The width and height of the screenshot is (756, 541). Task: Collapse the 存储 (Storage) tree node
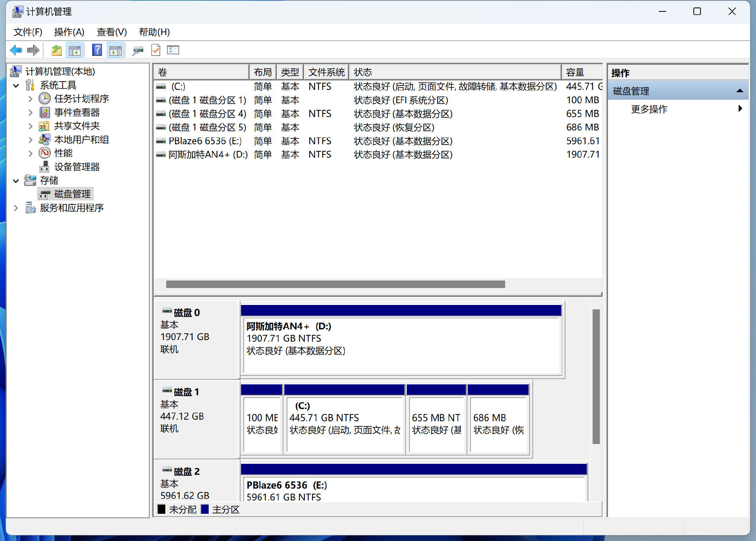(16, 181)
